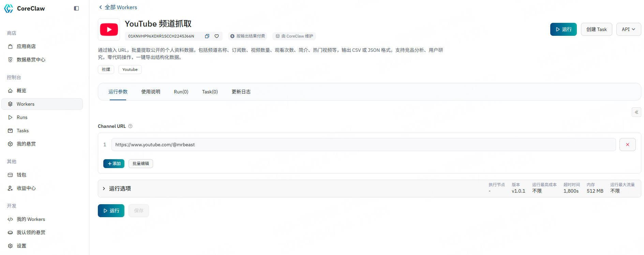
Task: Toggle the sidebar collapse icon
Action: (x=76, y=9)
